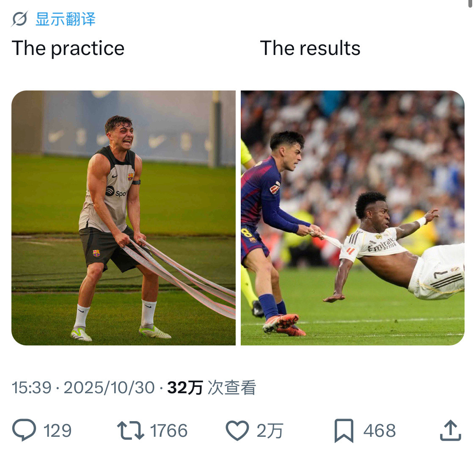
Task: Like the post with the heart icon
Action: tap(237, 430)
